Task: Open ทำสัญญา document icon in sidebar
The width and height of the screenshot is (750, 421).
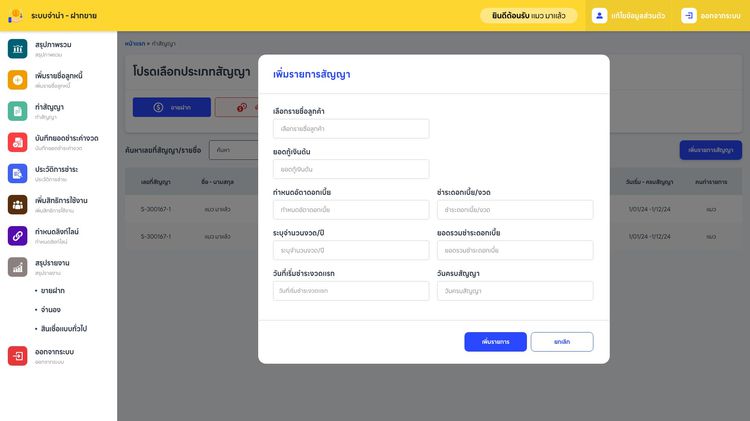Action: [x=17, y=110]
